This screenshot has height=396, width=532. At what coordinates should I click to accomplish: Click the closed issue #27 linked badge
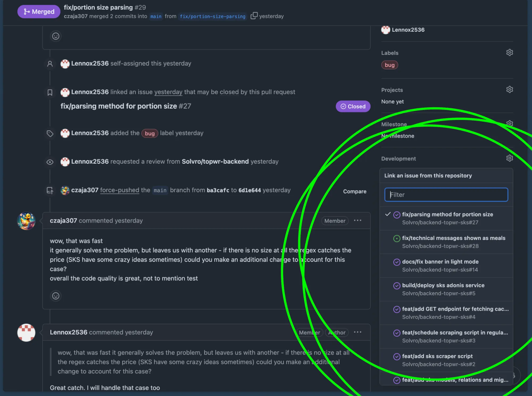tap(353, 106)
